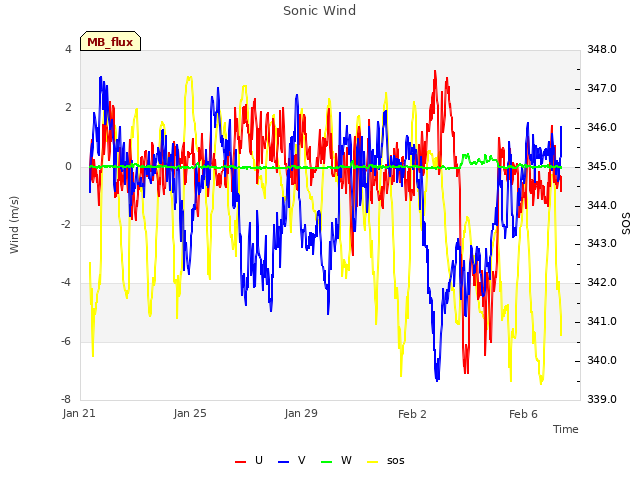The width and height of the screenshot is (640, 480).
Task: Toggle the U series legend entry
Action: tap(249, 460)
